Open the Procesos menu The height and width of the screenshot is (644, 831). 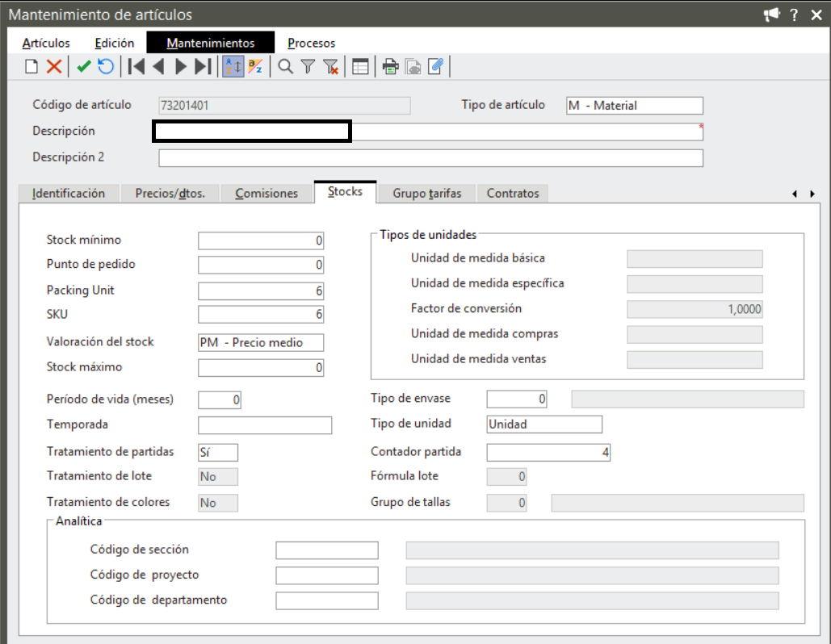pos(311,43)
